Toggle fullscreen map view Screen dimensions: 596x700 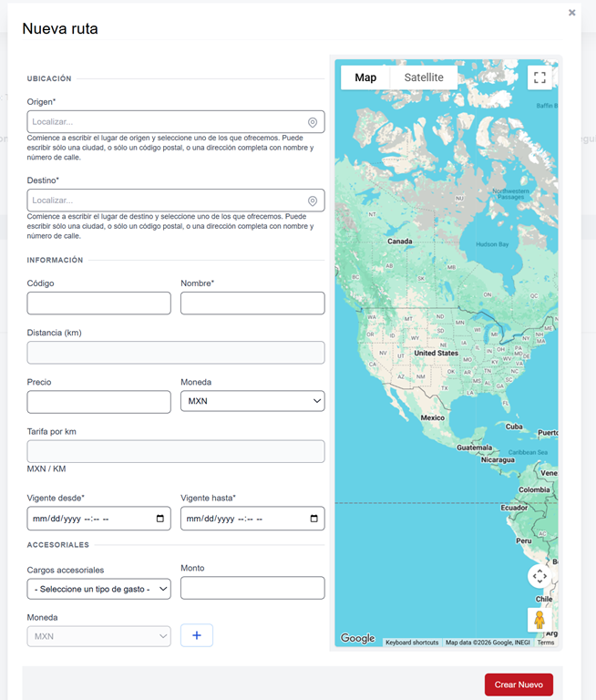click(539, 77)
